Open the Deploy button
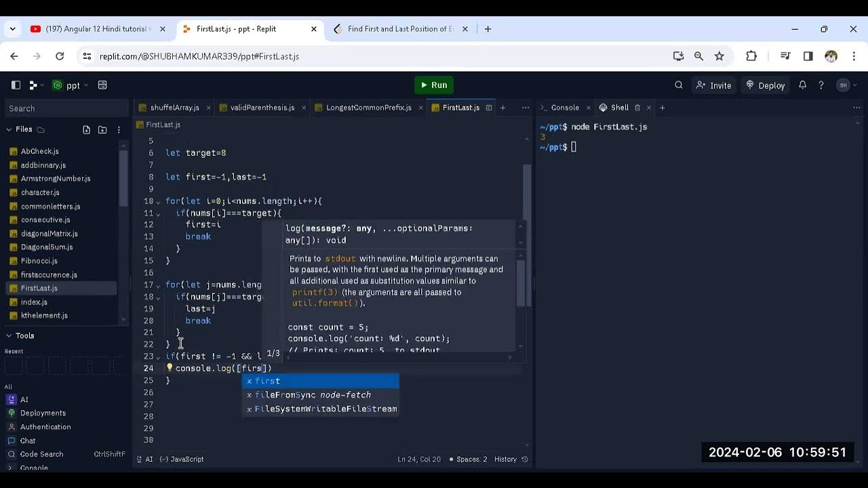The image size is (868, 488). point(766,85)
